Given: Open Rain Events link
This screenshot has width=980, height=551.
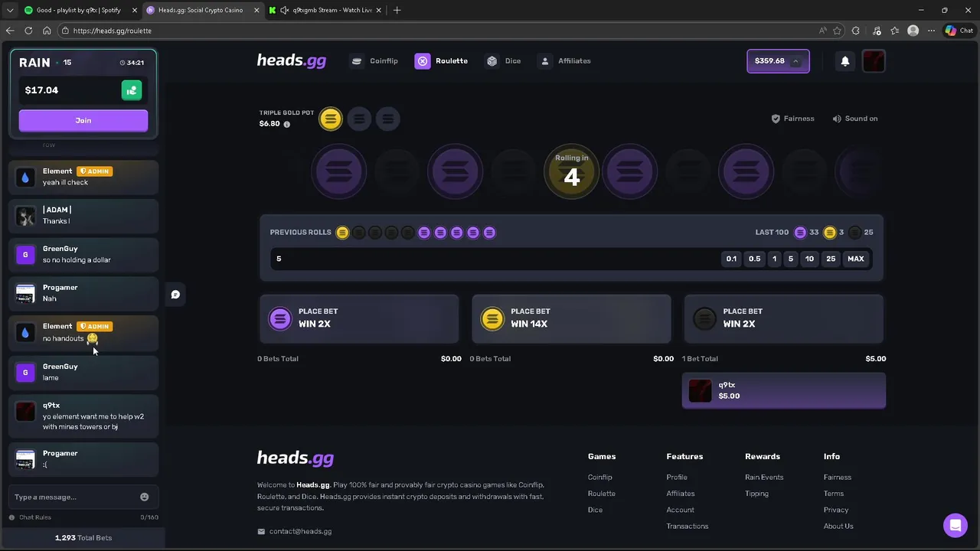Looking at the screenshot, I should point(764,478).
